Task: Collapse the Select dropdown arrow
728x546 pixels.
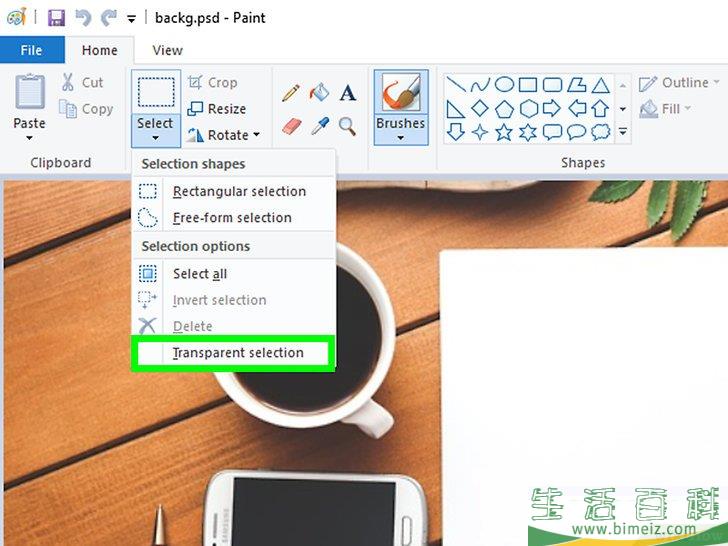Action: pos(156,137)
